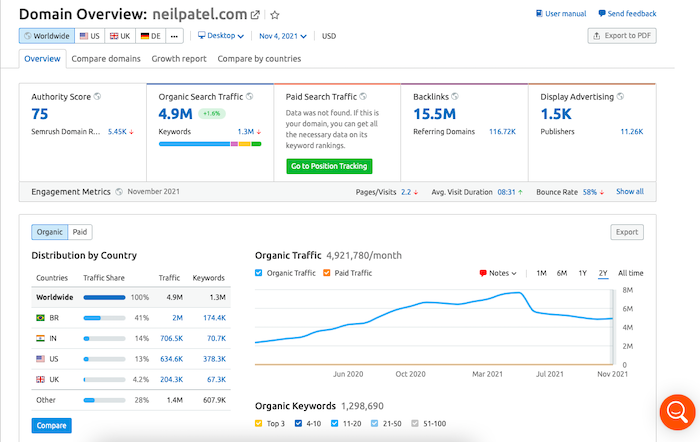The image size is (700, 442).
Task: Select the Worldwide database
Action: tap(47, 36)
